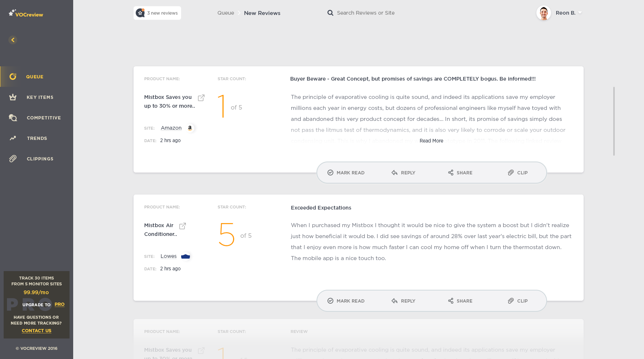Click the Clippings paperclip icon
Viewport: 644px width, 359px height.
pos(13,159)
